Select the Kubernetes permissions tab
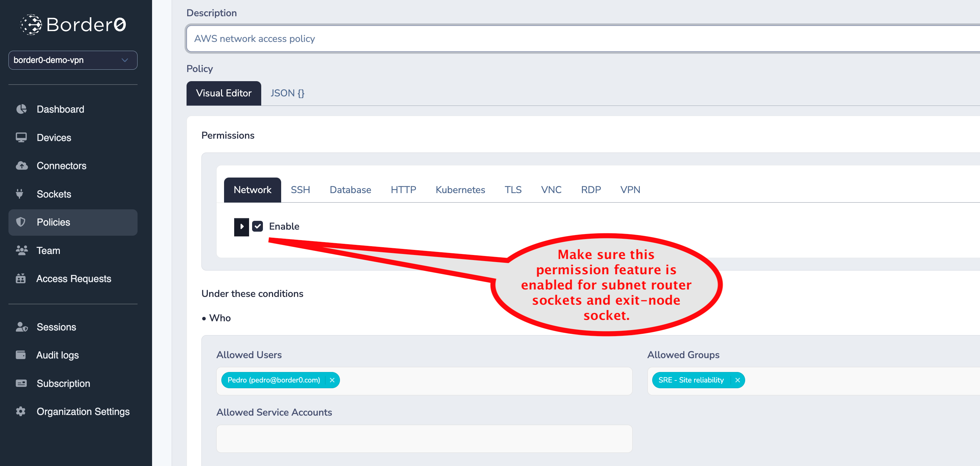This screenshot has width=980, height=466. tap(460, 190)
